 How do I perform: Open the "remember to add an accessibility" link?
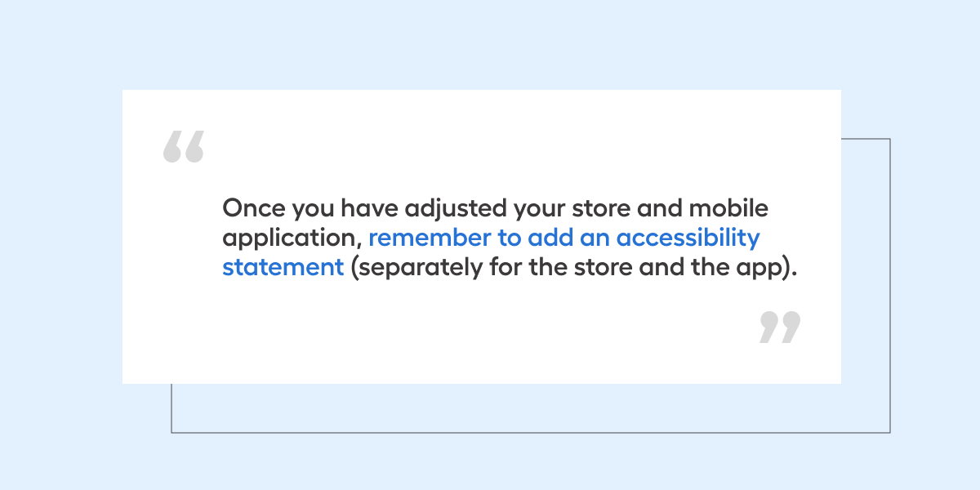pyautogui.click(x=564, y=238)
